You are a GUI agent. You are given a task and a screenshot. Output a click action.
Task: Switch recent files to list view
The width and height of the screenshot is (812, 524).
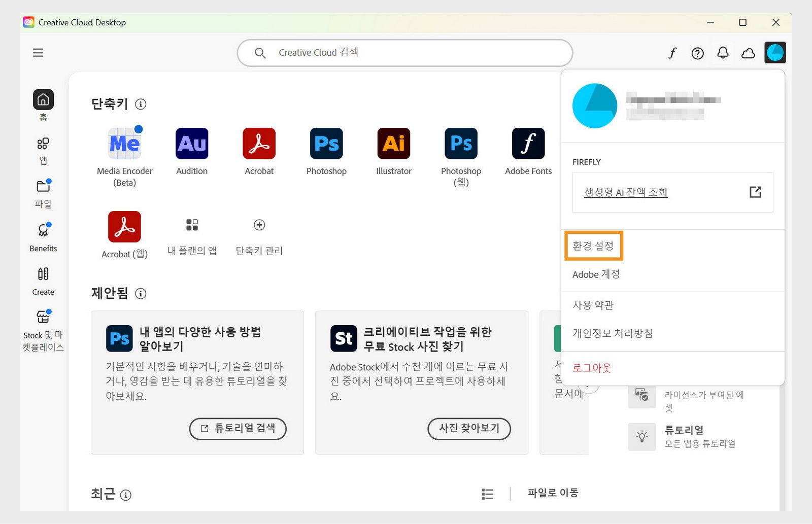coord(487,493)
